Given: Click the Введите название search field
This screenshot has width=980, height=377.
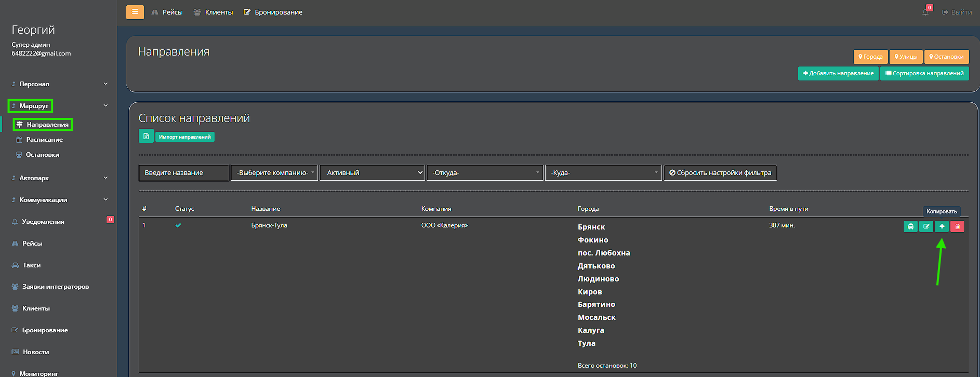Looking at the screenshot, I should pyautogui.click(x=183, y=173).
